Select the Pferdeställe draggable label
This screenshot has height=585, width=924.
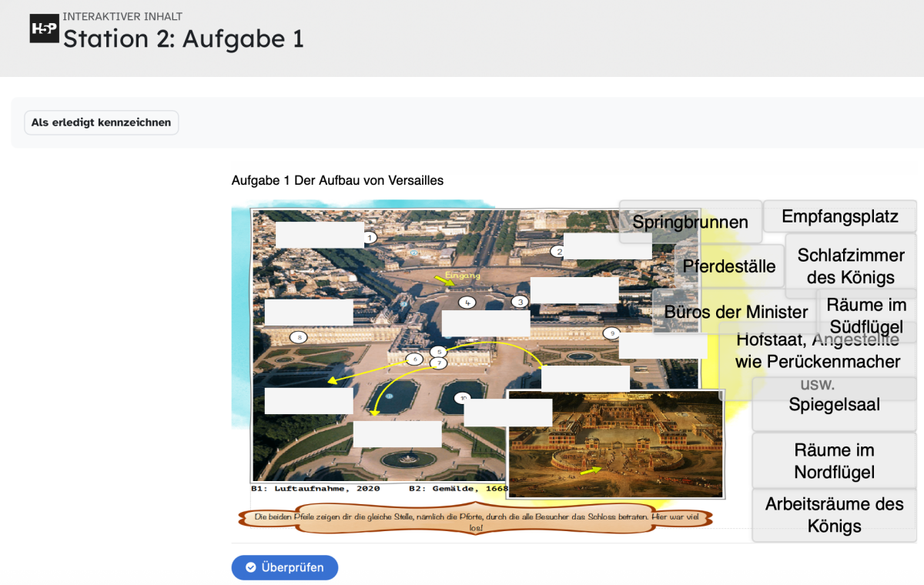(x=729, y=266)
